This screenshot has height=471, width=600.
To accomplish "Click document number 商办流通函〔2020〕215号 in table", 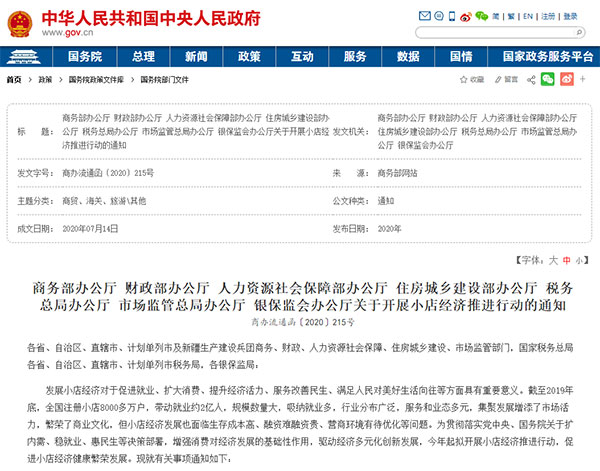I will click(108, 173).
